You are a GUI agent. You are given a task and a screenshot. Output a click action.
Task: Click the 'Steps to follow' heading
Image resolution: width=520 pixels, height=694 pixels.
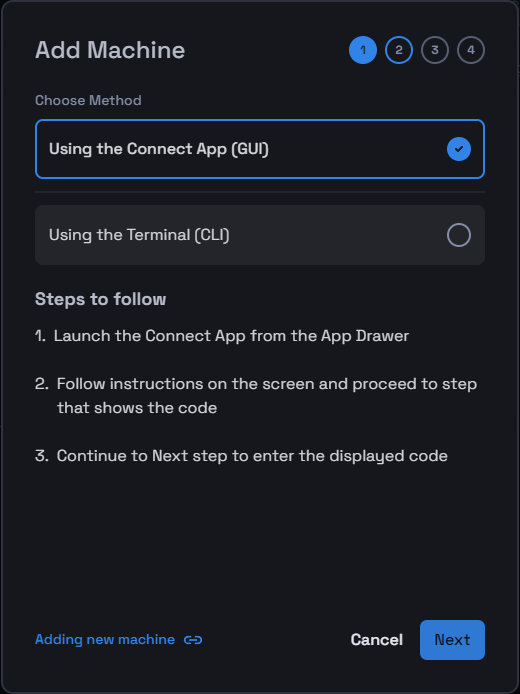coord(100,299)
